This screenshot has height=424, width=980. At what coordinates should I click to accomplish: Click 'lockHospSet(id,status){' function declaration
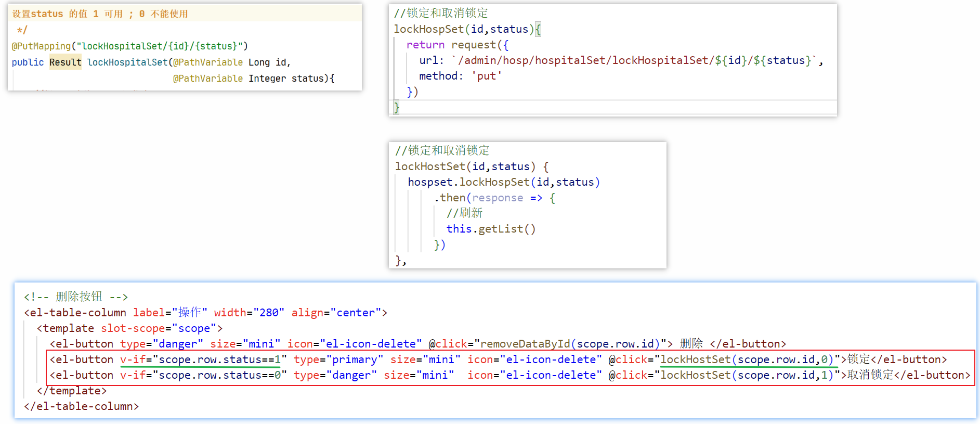coord(467,29)
